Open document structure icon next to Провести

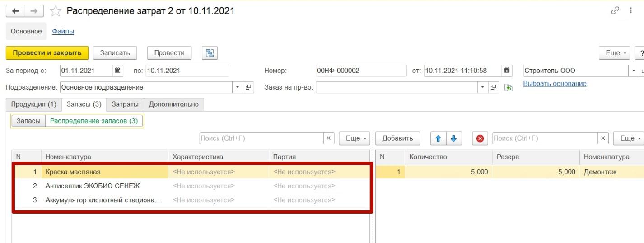(x=210, y=53)
